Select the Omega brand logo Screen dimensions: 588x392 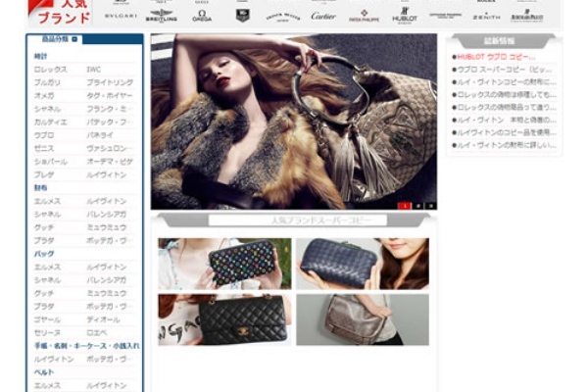click(202, 16)
